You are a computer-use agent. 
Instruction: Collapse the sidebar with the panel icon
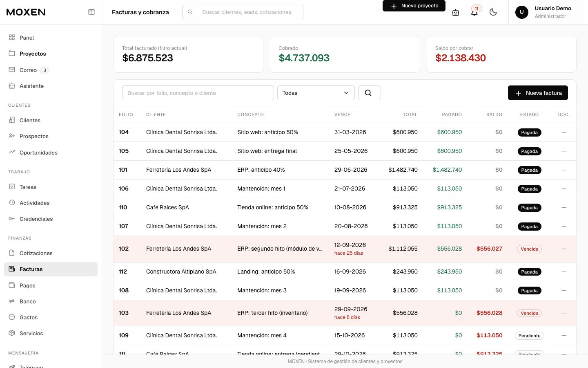(91, 12)
